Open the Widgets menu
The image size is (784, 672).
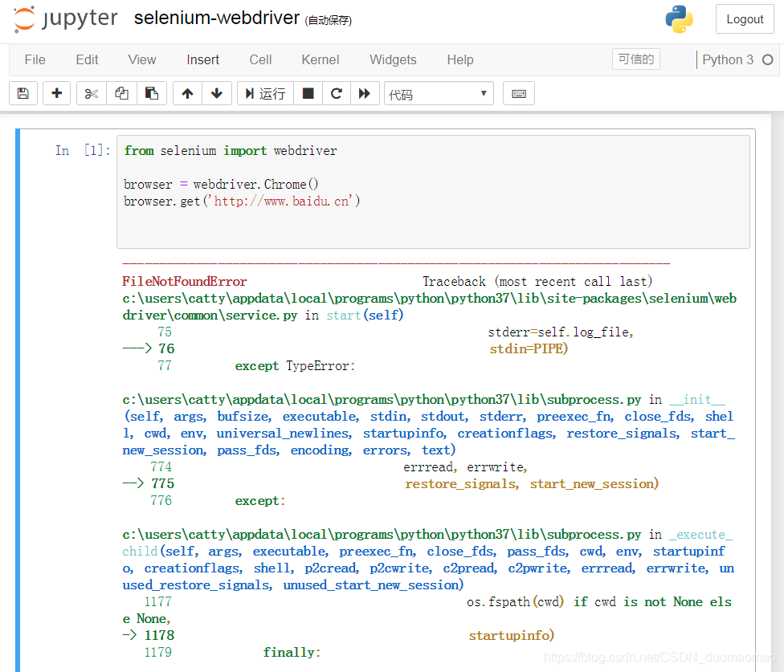point(393,60)
